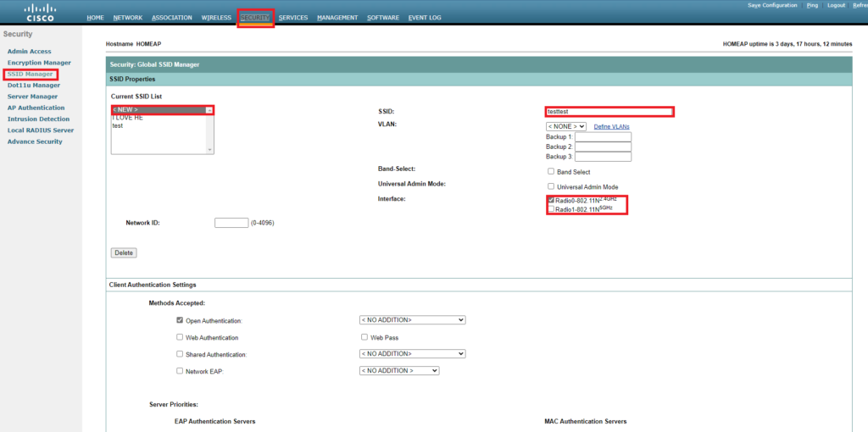Click the SSID name input field

coord(609,112)
